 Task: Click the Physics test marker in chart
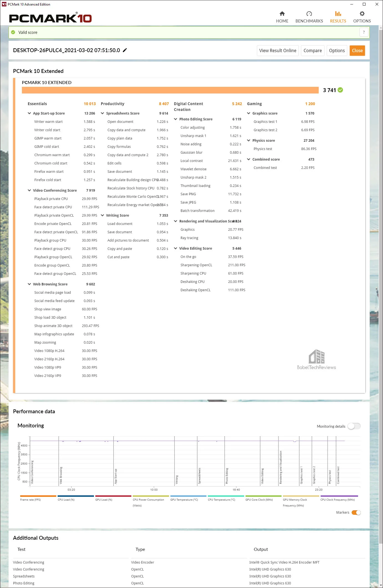[330, 477]
